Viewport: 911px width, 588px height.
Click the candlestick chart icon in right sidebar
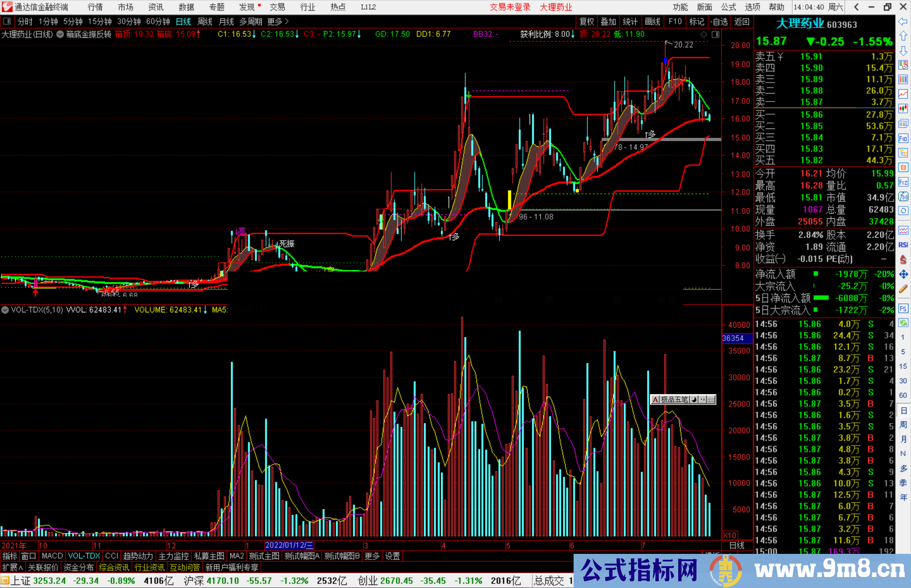click(x=903, y=108)
